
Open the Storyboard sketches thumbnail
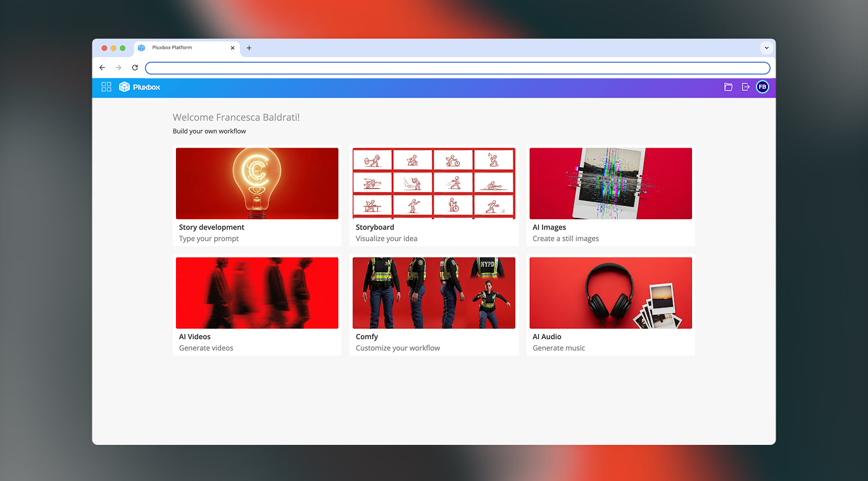[x=434, y=183]
